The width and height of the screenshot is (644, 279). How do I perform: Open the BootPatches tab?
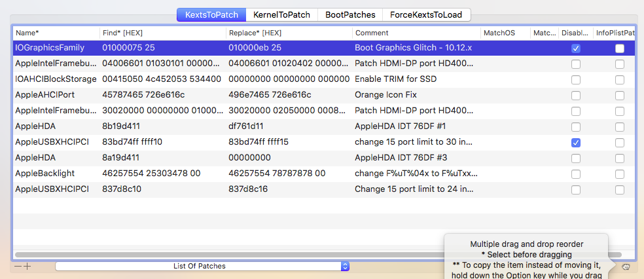[x=350, y=14]
